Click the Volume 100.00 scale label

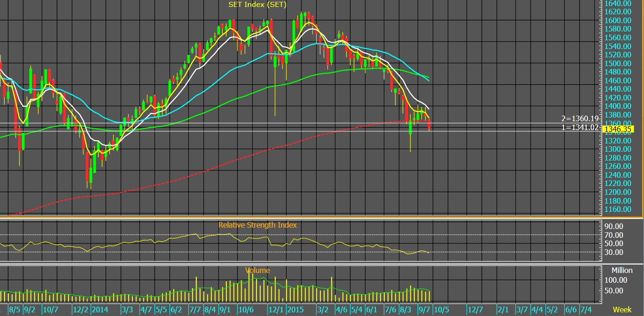coord(617,280)
